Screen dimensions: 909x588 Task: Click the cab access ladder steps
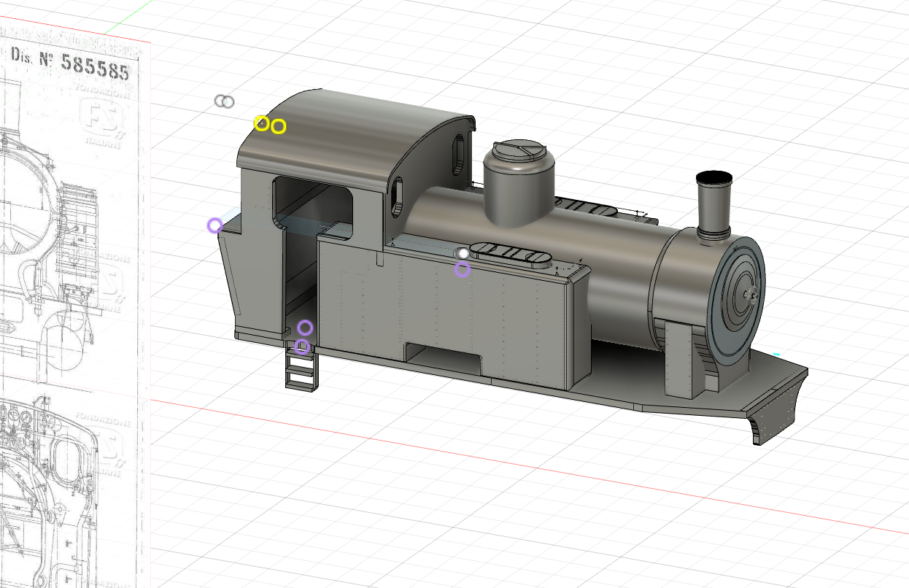300,370
